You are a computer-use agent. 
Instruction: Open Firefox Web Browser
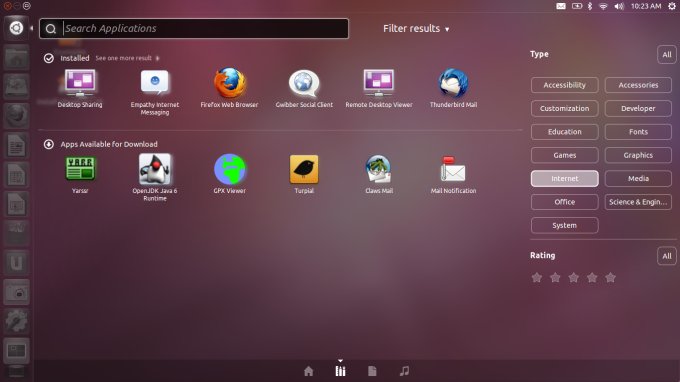229,88
